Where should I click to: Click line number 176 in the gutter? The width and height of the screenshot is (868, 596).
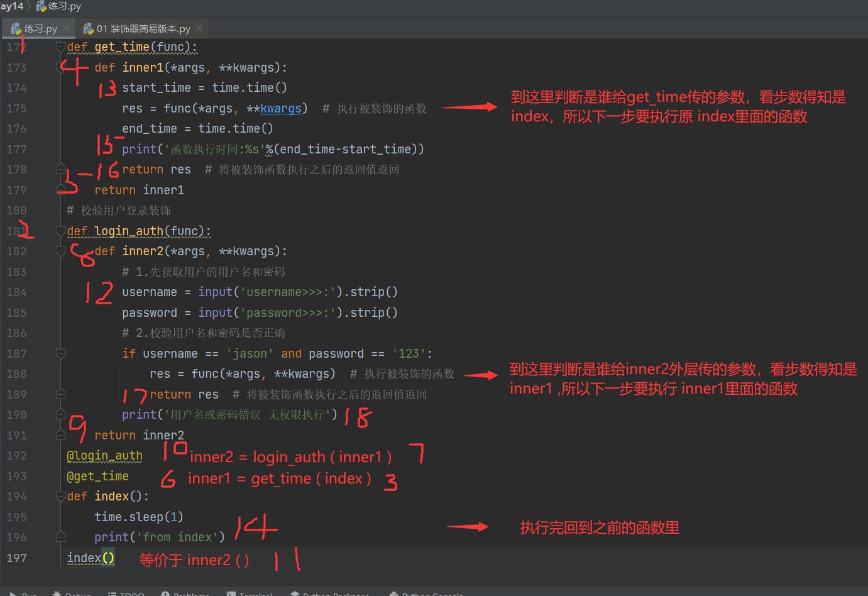coord(16,129)
